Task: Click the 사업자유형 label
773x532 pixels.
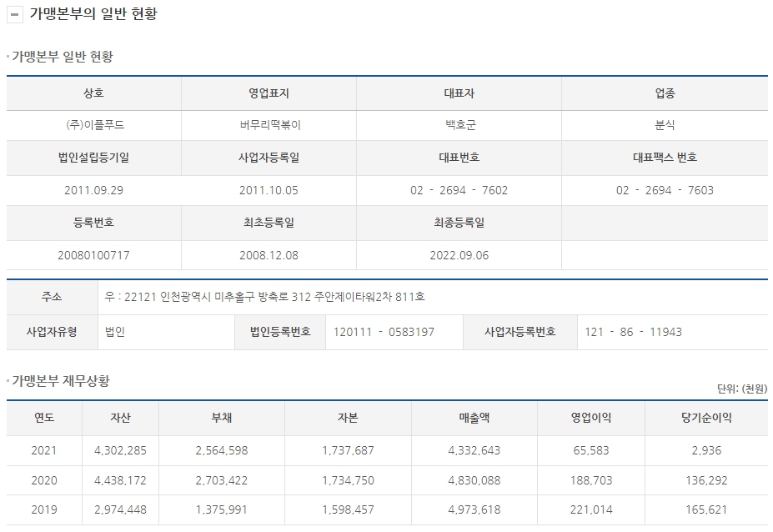Action: tap(52, 332)
